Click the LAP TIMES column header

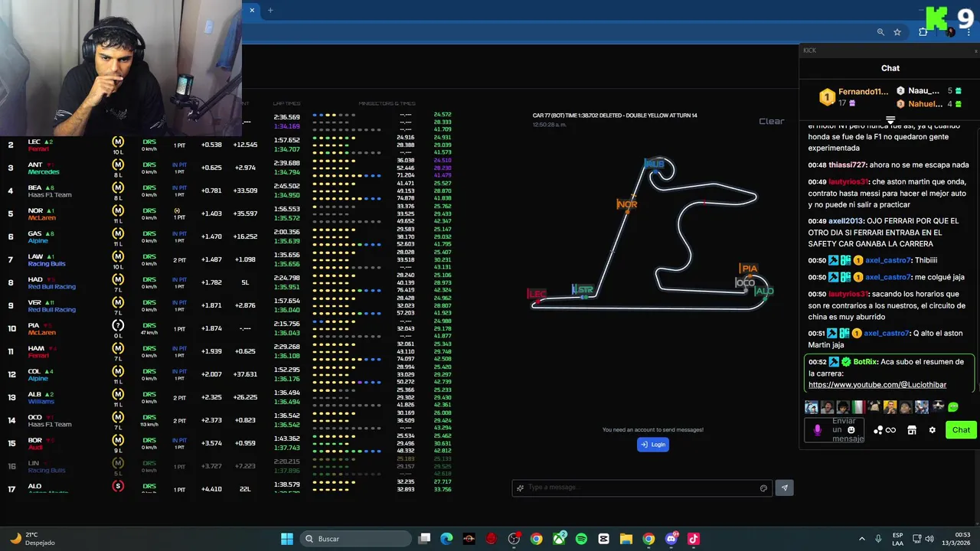click(x=287, y=103)
